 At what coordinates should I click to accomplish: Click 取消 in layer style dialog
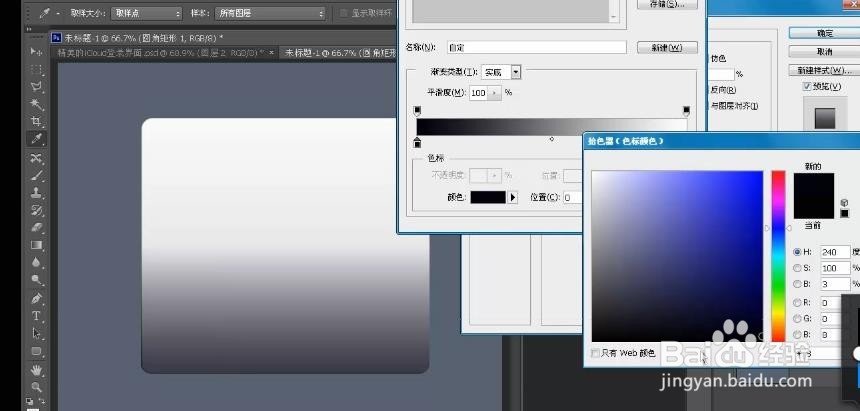click(x=824, y=52)
